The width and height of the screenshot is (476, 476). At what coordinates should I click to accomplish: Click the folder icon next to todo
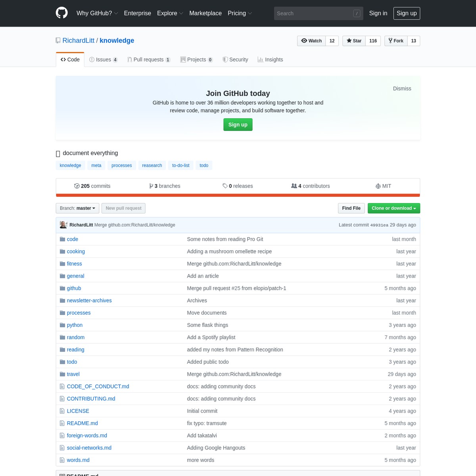point(62,362)
